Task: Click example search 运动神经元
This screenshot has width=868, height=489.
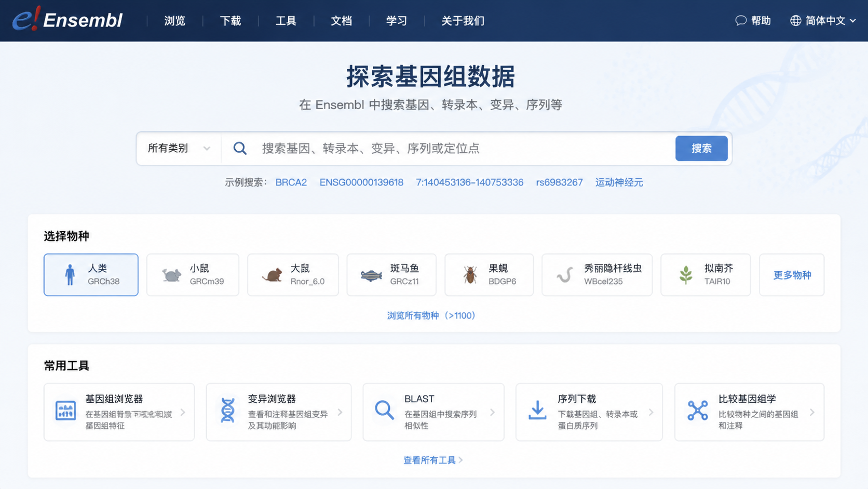Action: click(619, 182)
